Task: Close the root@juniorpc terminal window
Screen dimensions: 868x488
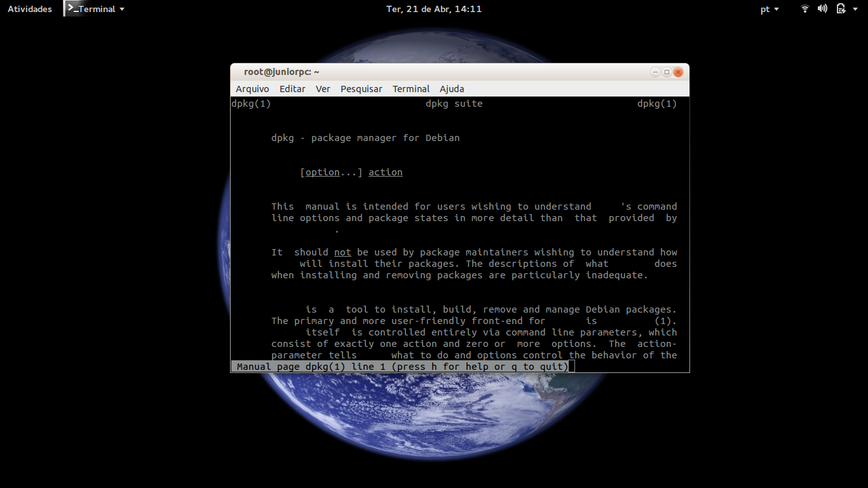Action: 679,72
